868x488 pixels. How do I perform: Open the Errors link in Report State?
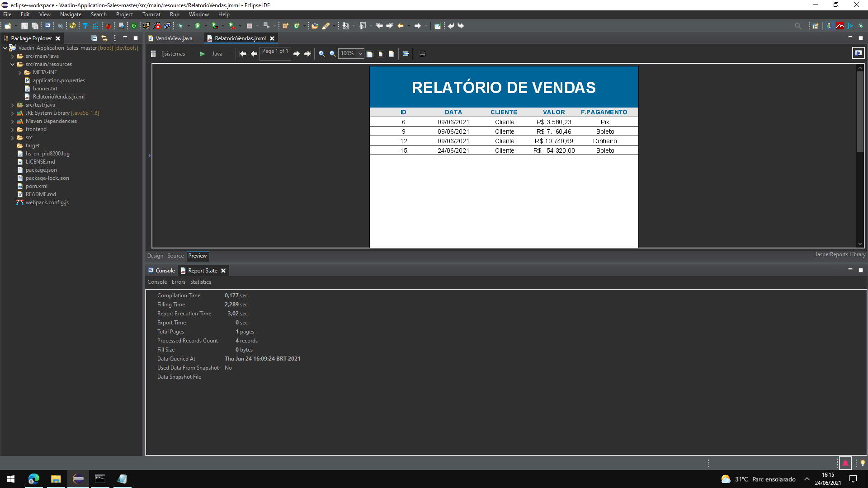pos(178,282)
